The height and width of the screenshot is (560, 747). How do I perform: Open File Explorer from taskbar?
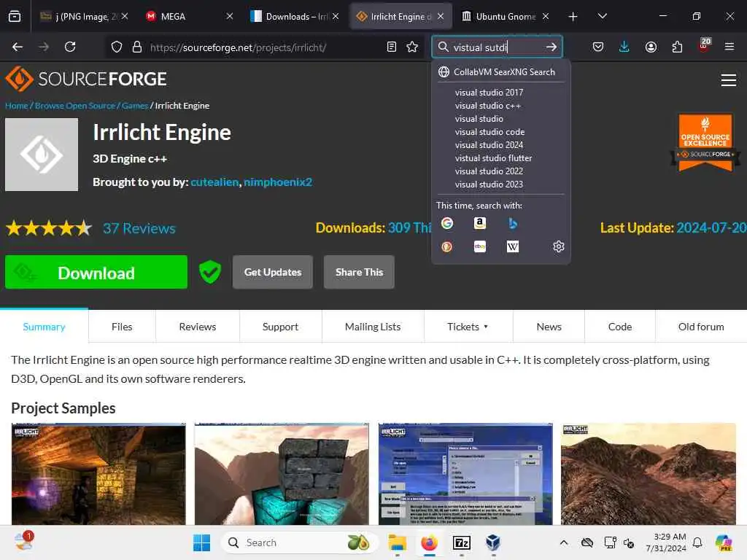click(x=397, y=542)
